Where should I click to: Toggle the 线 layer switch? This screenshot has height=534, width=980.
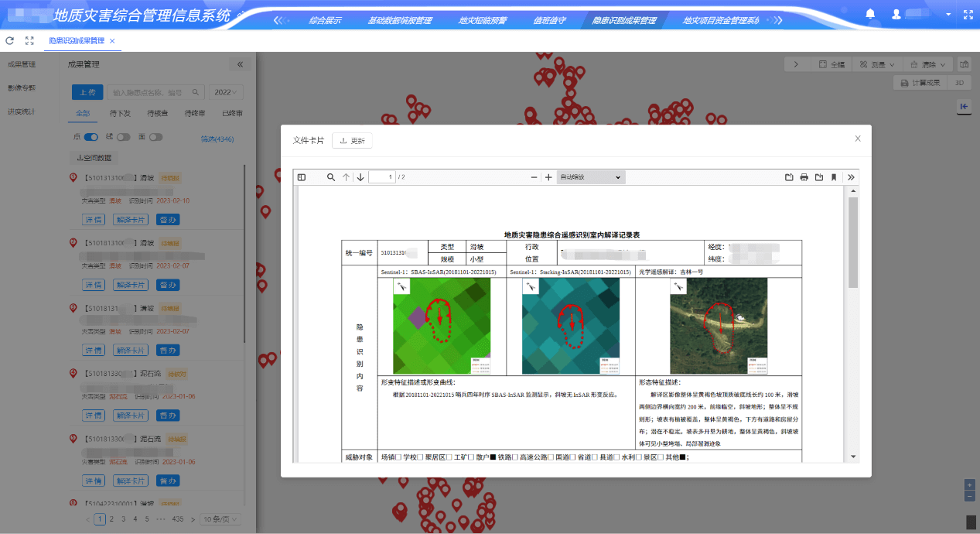[123, 137]
